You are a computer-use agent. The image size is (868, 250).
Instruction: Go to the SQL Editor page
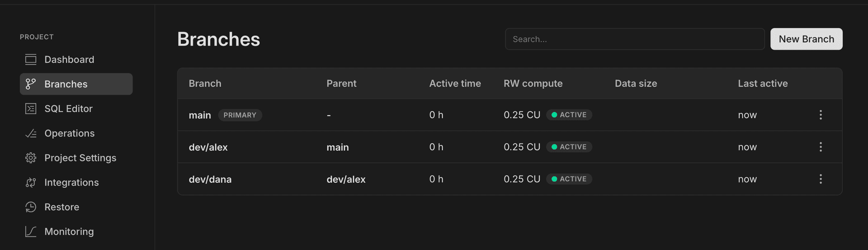[x=68, y=109]
